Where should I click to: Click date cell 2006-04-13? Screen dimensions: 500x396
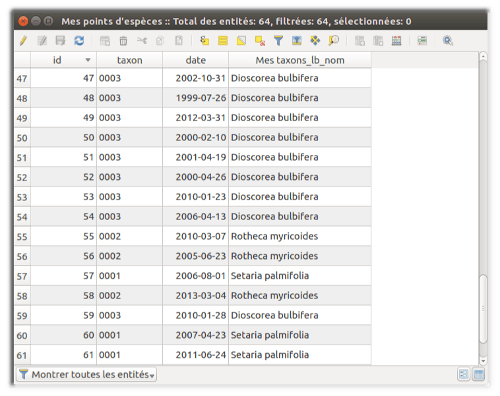pos(195,216)
